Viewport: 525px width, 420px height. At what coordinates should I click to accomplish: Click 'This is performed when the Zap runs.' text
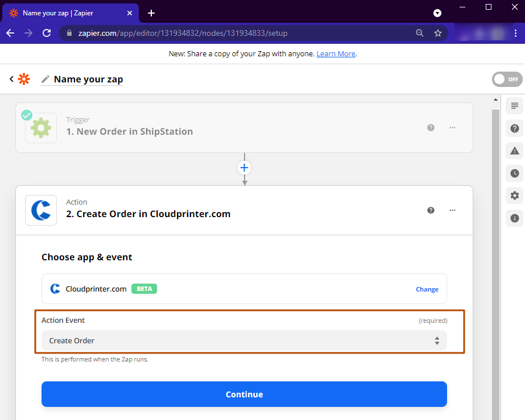[x=95, y=359]
